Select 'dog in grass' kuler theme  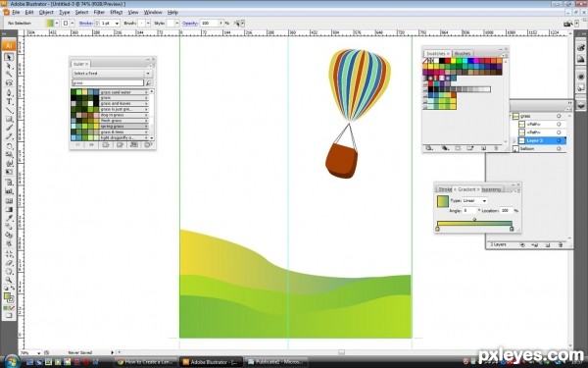point(110,115)
